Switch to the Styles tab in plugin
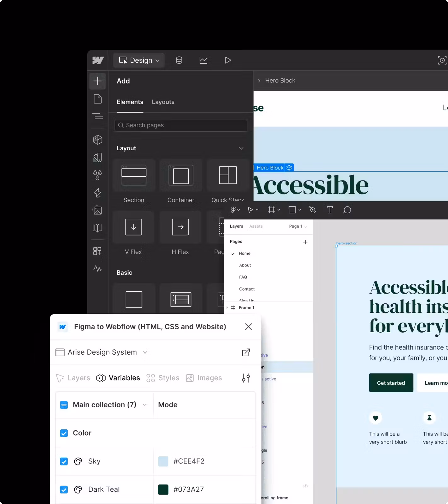The height and width of the screenshot is (504, 448). click(163, 378)
